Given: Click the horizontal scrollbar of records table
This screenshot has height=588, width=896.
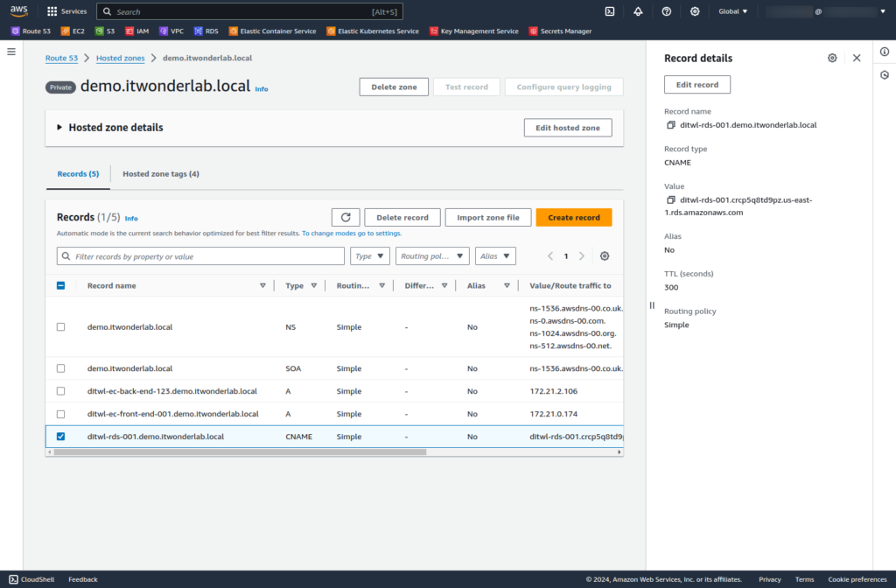Looking at the screenshot, I should pyautogui.click(x=240, y=452).
